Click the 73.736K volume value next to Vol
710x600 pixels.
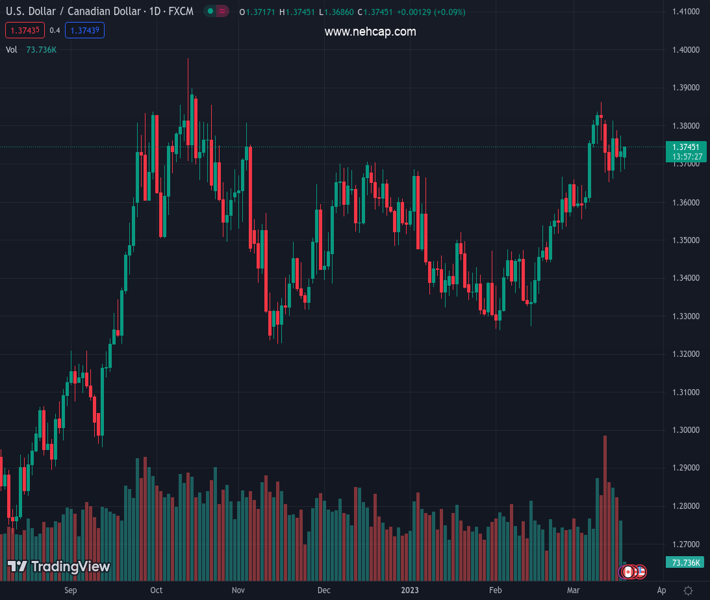point(41,49)
